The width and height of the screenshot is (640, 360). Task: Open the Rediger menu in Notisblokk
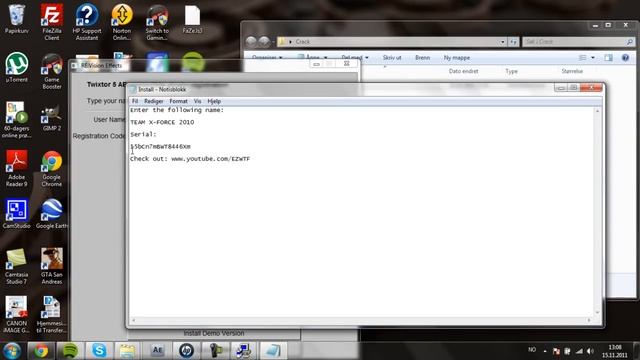point(153,101)
